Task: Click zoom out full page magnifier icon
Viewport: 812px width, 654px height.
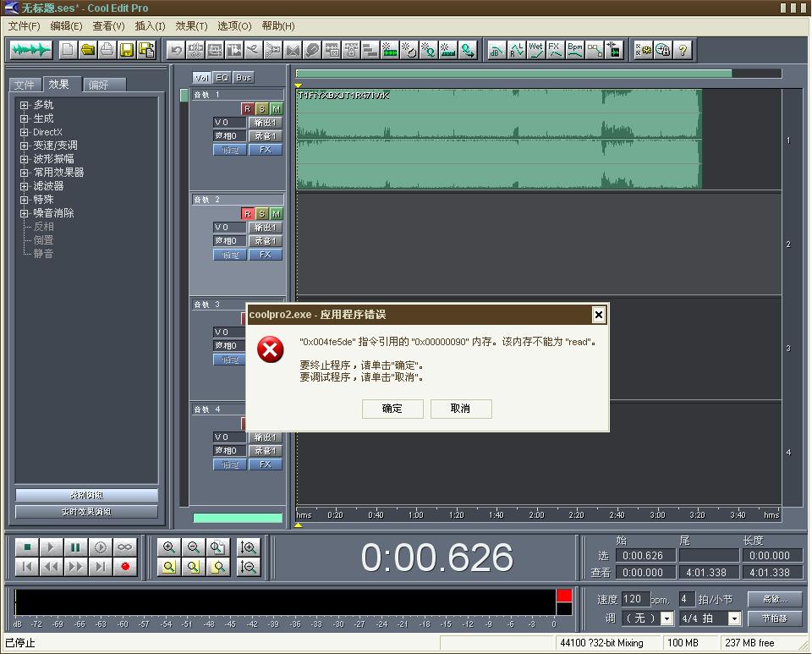Action: [x=217, y=547]
